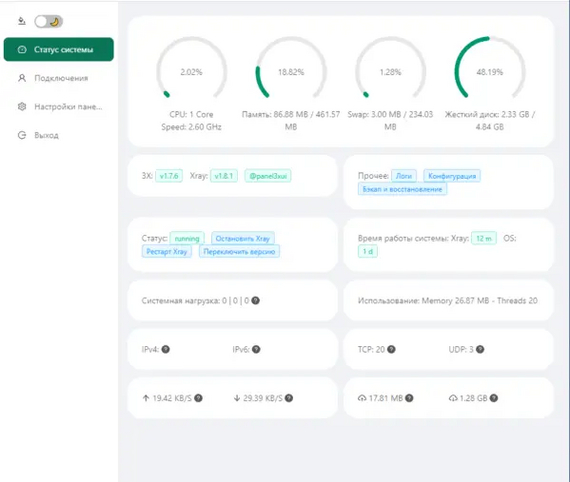Toggle the dark mode theme switch
The image size is (570, 482).
[48, 21]
